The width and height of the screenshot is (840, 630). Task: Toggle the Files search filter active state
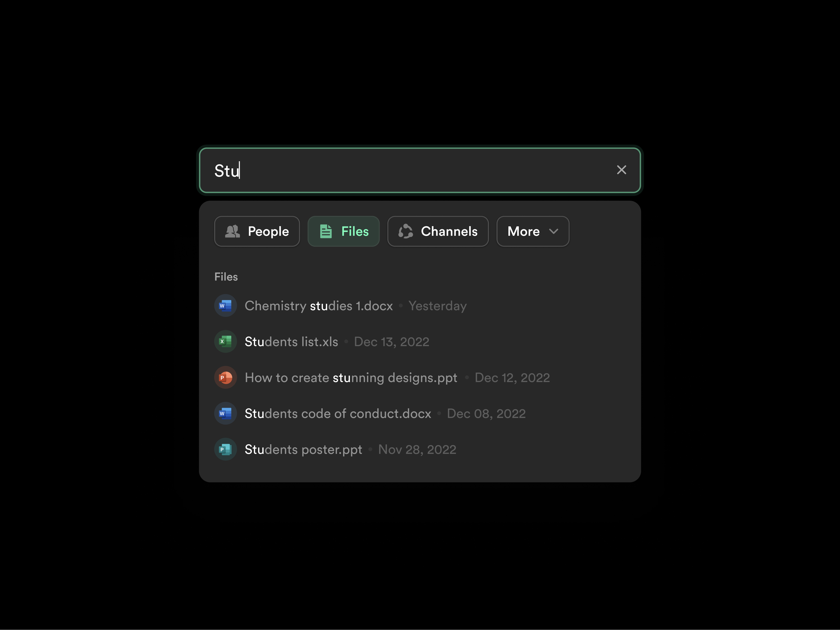click(344, 231)
